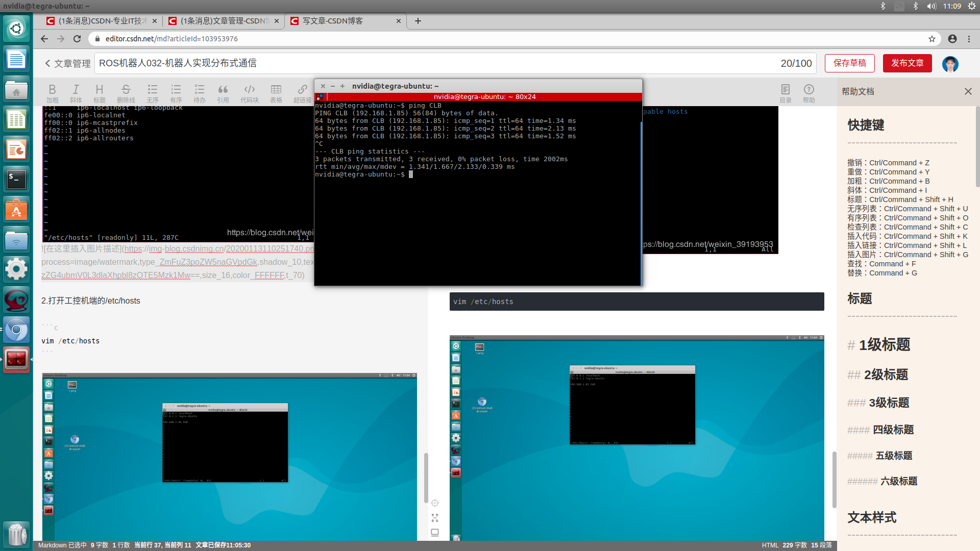The height and width of the screenshot is (551, 980).
Task: Apply strikethrough (删除线) formatting
Action: click(126, 93)
